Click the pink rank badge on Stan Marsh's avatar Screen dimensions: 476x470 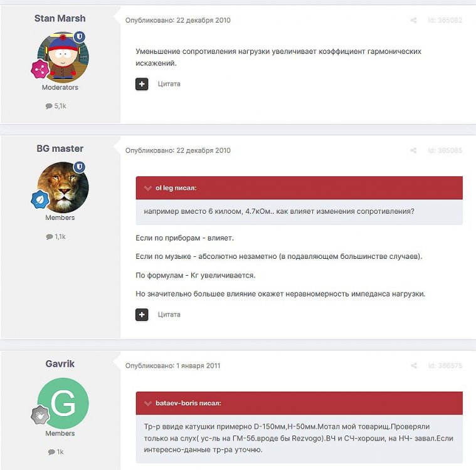[x=40, y=69]
